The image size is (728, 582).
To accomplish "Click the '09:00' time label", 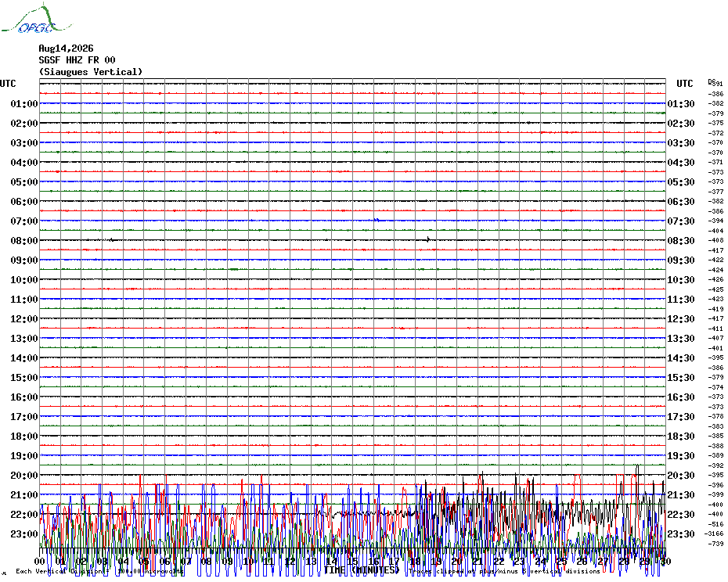I will [24, 260].
